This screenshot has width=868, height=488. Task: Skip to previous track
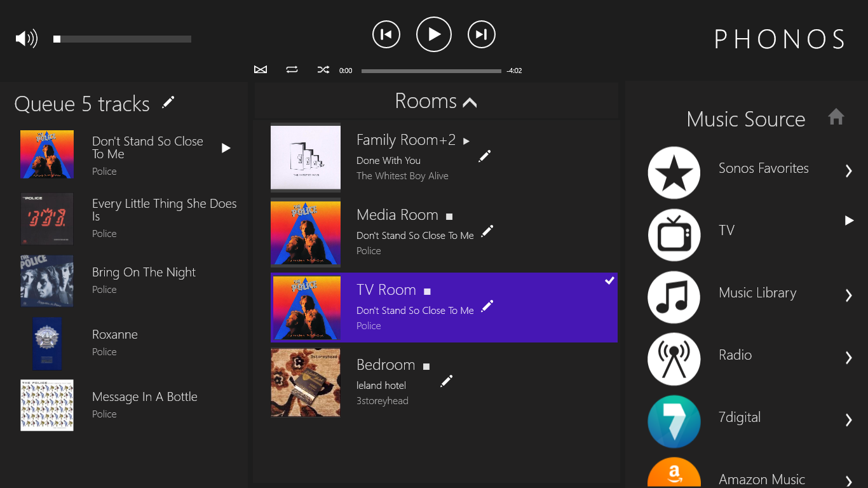386,34
